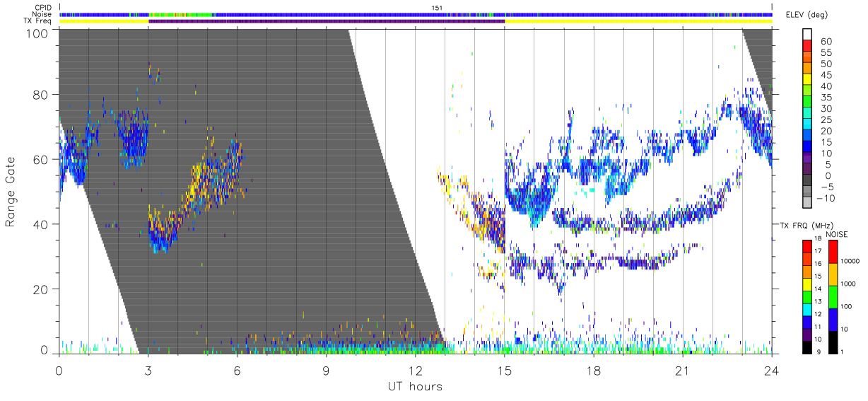Click 1000 on the NOISE scale

(x=848, y=284)
